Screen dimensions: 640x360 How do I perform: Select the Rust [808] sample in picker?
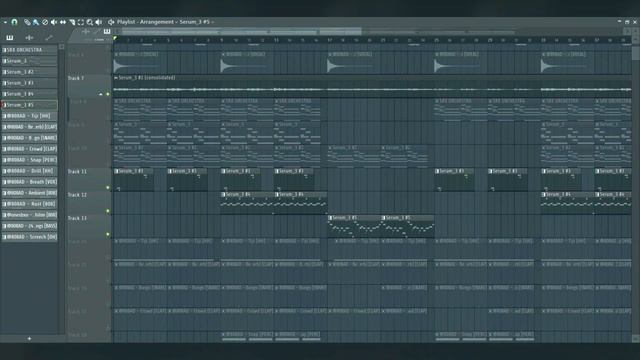[x=29, y=204]
